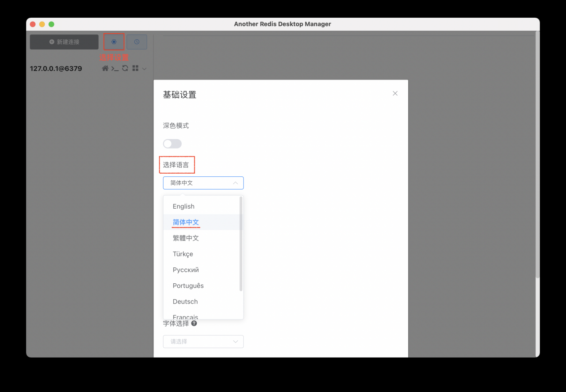Select the 127.0.0.1@6379 connection
This screenshot has height=392, width=566.
[x=56, y=69]
